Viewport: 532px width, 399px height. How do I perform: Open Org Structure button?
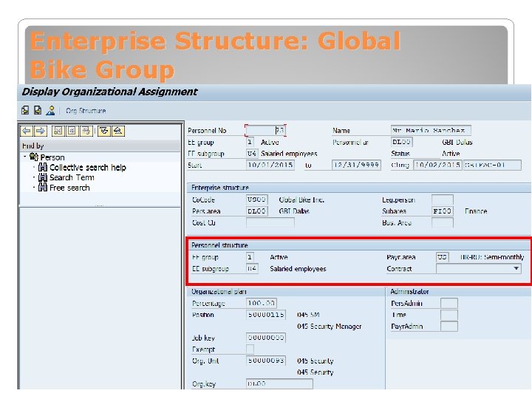[86, 111]
